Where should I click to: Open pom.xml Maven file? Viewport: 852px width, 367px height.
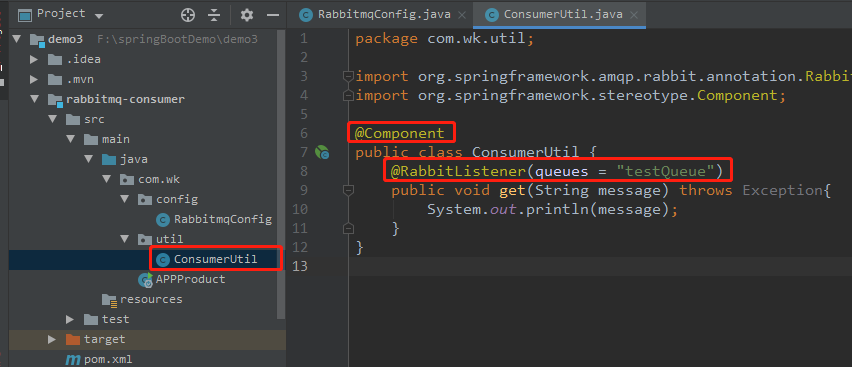coord(98,359)
